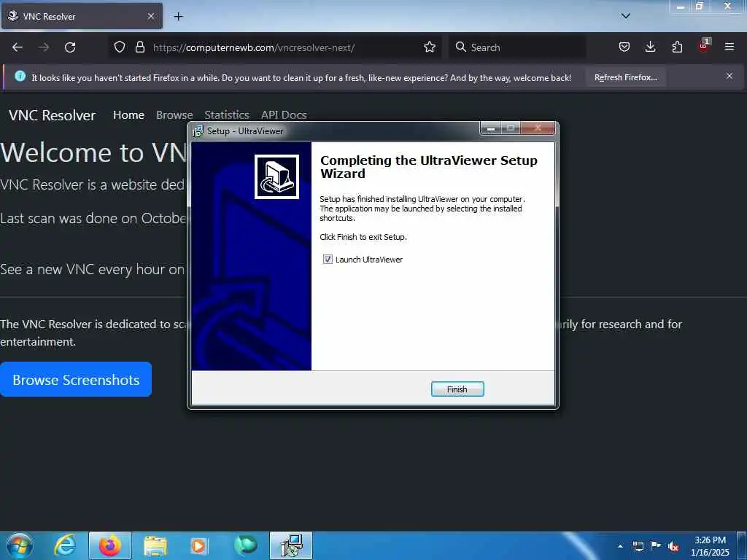Click the Firefox back arrow
This screenshot has height=560, width=747.
18,47
